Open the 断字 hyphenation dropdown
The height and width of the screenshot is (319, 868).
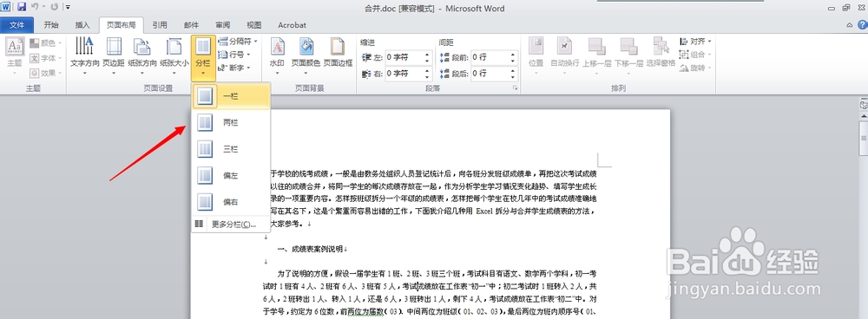[234, 68]
